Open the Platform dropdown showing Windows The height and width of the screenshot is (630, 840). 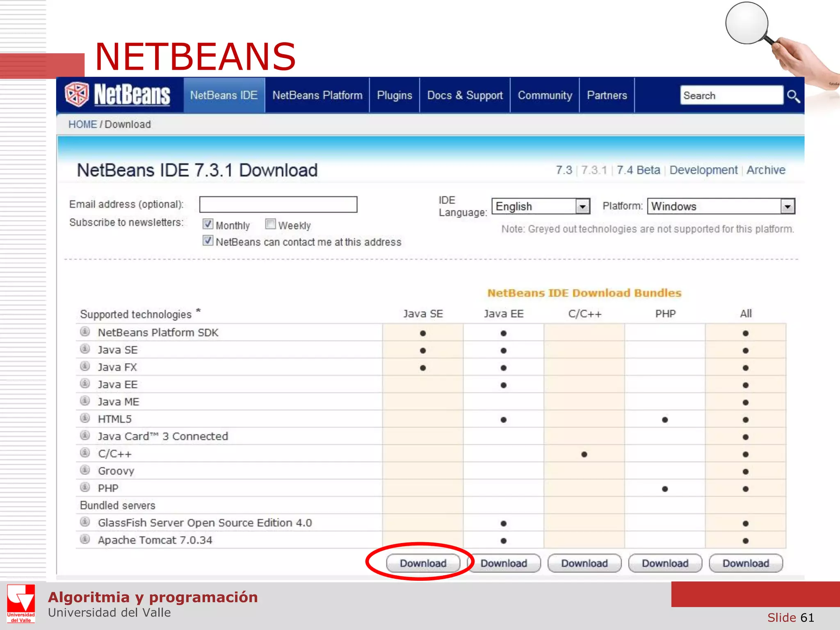pyautogui.click(x=721, y=206)
